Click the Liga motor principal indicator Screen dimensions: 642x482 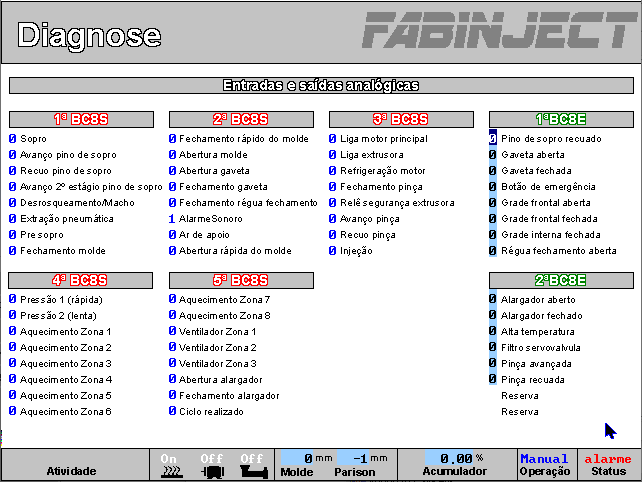pos(333,139)
